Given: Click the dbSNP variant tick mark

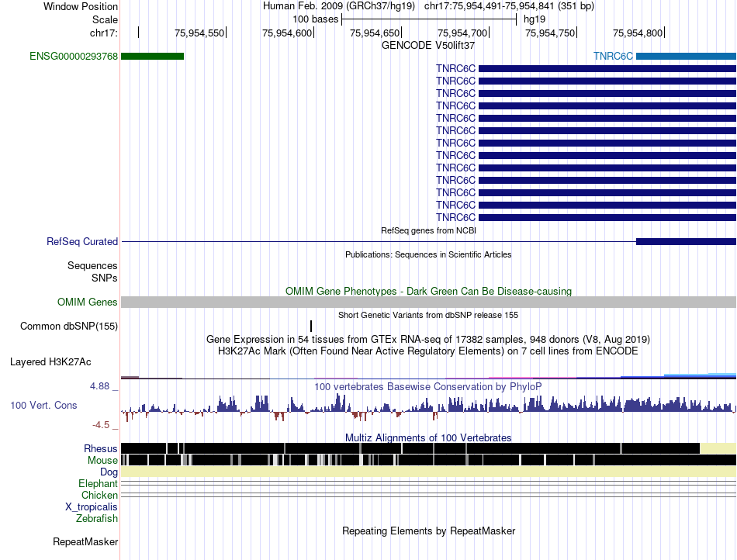Looking at the screenshot, I should click(311, 326).
